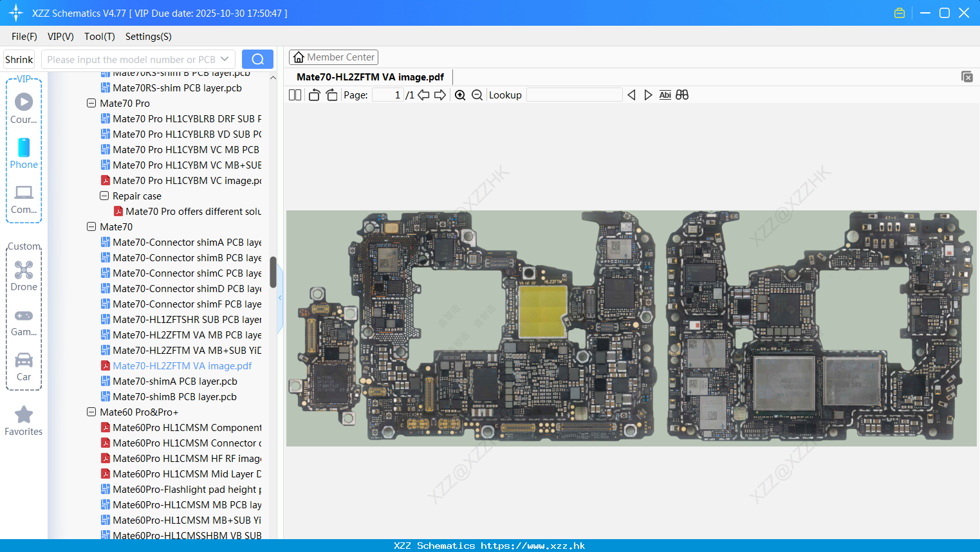Open Mate70-Connector shimF PCB layer

[x=181, y=304]
